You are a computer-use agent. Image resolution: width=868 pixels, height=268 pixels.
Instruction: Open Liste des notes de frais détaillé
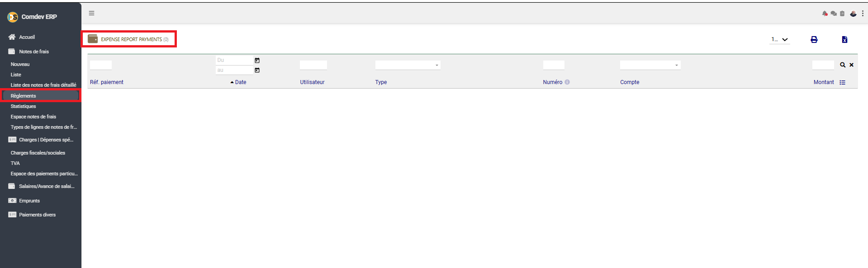pos(43,85)
